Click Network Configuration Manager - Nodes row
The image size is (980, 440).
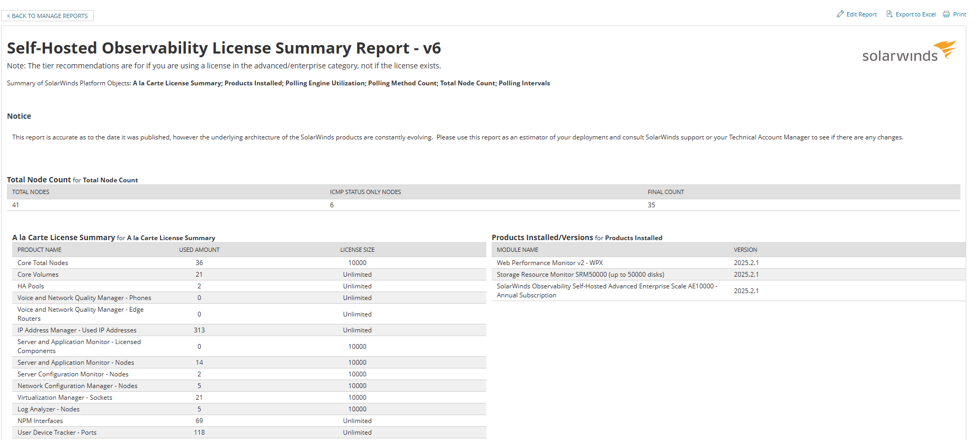coord(249,386)
